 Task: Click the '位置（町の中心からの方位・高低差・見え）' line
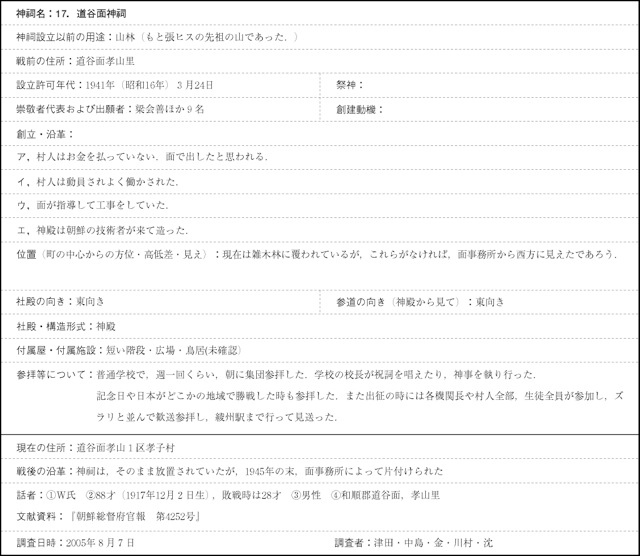(x=316, y=254)
